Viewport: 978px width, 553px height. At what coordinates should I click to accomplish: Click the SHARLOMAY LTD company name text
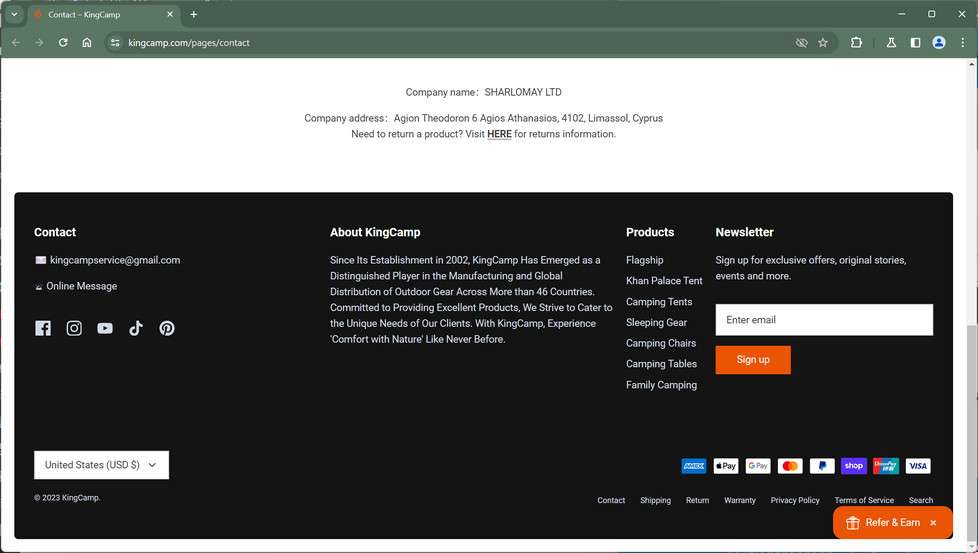[523, 92]
